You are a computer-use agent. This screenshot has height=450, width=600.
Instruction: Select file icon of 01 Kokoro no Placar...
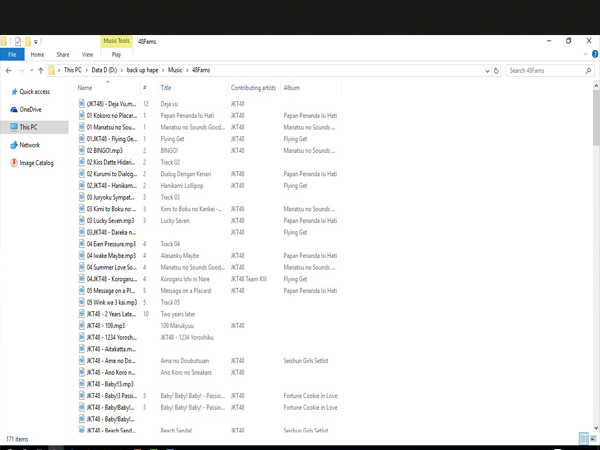point(82,115)
